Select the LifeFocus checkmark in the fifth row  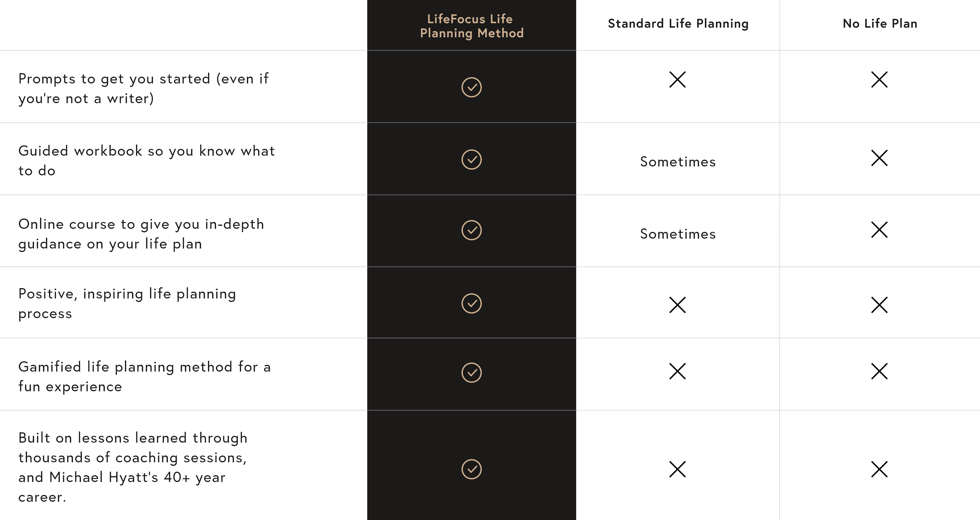coord(471,372)
